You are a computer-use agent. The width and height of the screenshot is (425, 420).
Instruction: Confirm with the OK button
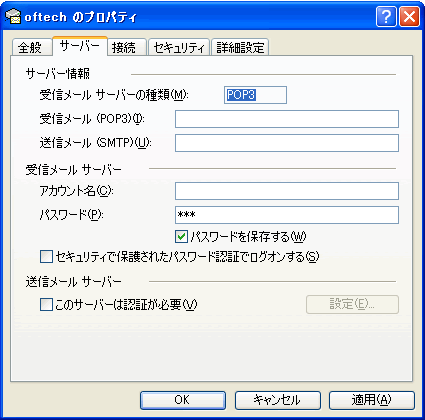(183, 400)
